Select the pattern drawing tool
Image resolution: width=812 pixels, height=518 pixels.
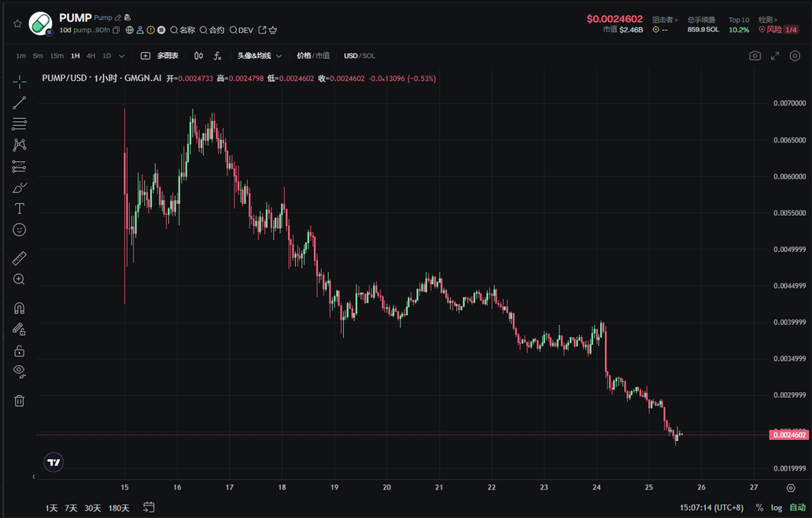click(x=19, y=145)
